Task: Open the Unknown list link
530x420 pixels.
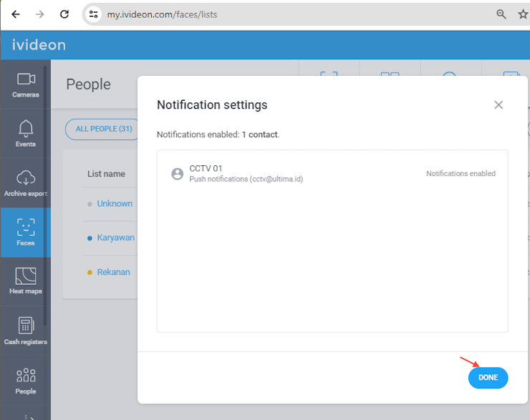Action: click(x=115, y=204)
